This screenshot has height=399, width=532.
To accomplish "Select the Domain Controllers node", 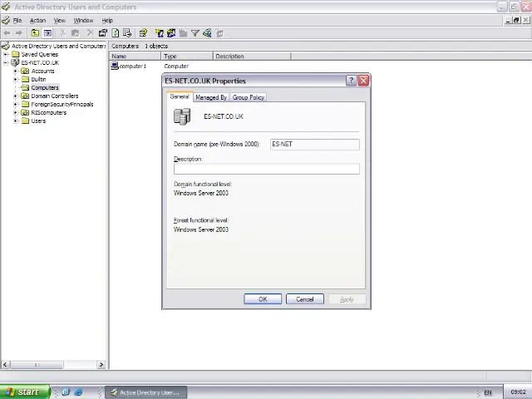I will pyautogui.click(x=55, y=96).
